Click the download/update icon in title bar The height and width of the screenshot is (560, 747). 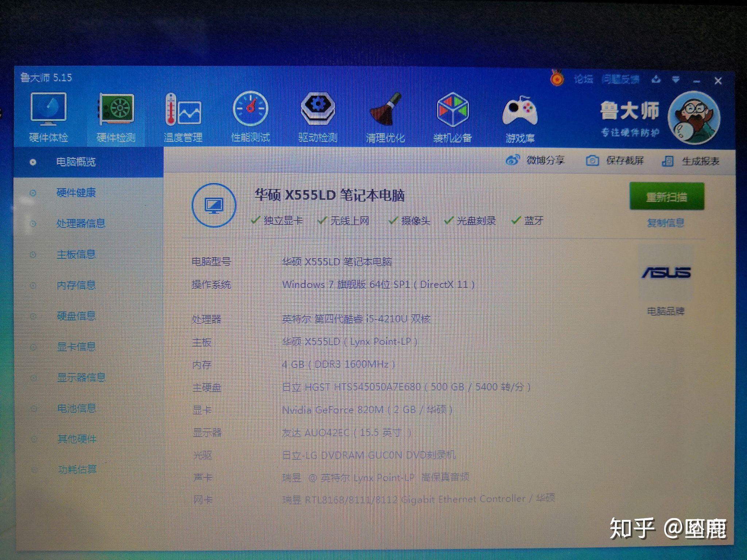point(656,79)
